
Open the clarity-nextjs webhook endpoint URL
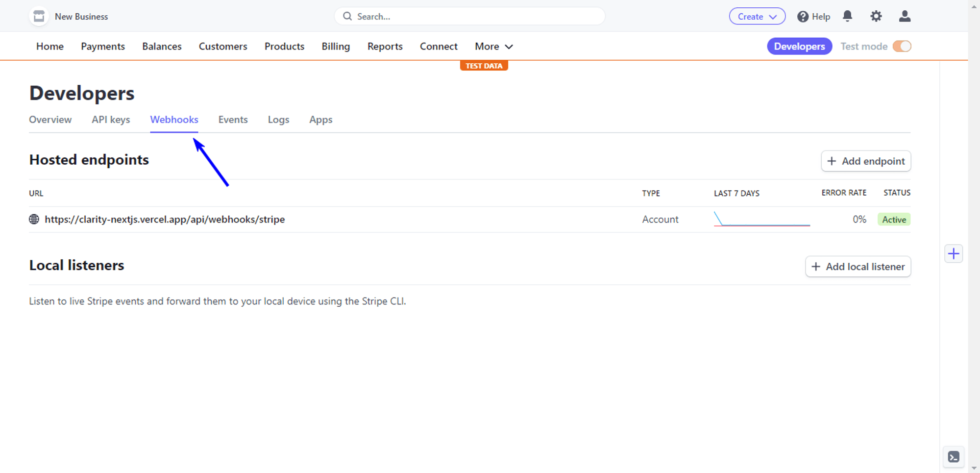point(165,219)
